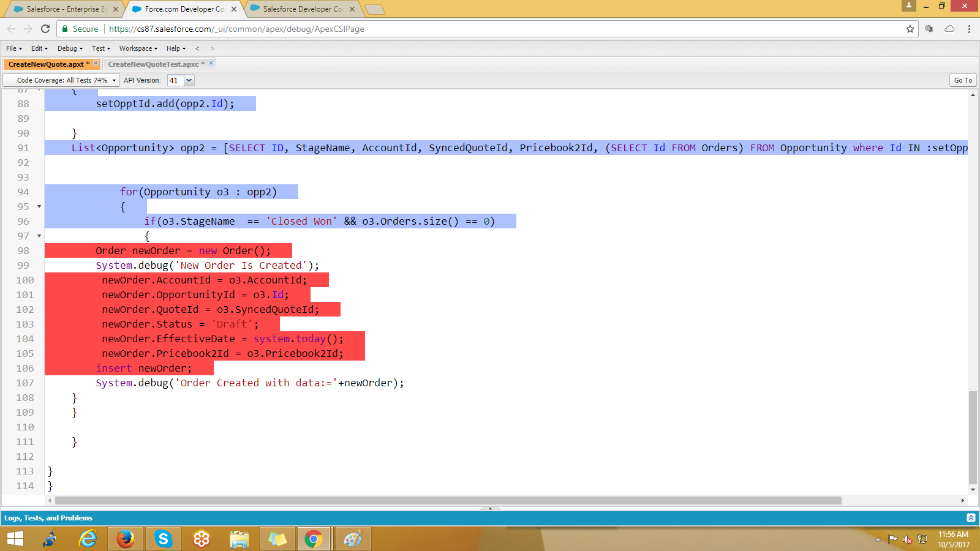Close the CreateNewQuoteTest.apxc editor tab
Screen dimensions: 980x551
[211, 63]
